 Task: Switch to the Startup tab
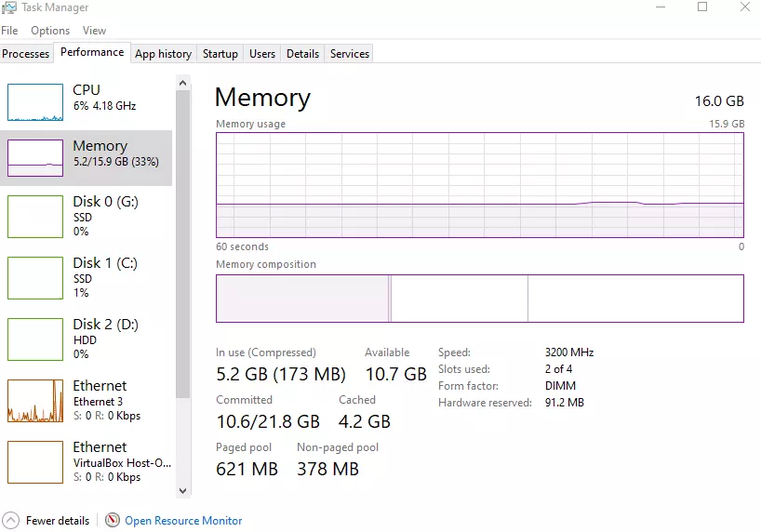tap(220, 54)
